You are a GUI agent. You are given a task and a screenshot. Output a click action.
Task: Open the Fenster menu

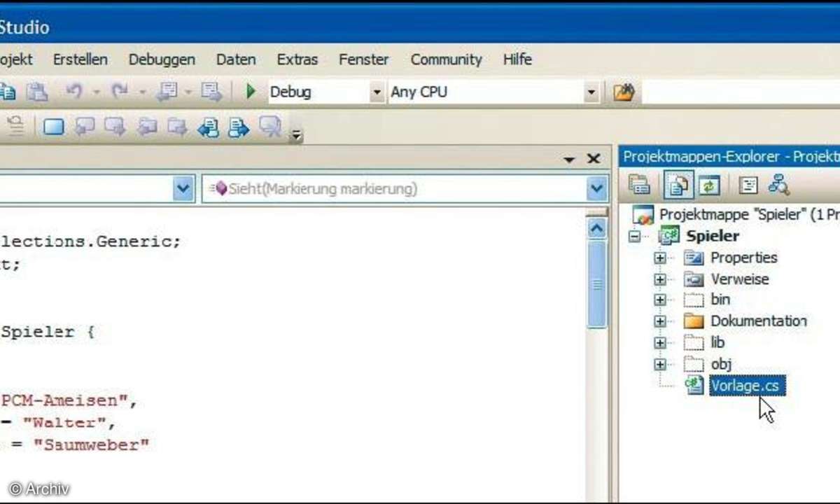364,59
